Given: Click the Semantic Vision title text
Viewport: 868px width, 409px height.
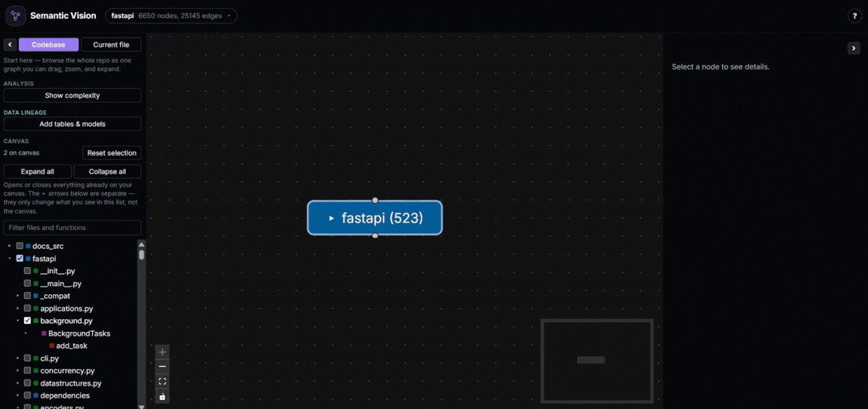Looking at the screenshot, I should [63, 16].
